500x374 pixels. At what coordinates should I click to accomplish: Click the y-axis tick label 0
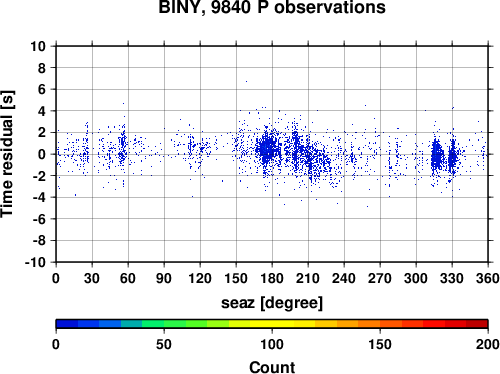42,154
